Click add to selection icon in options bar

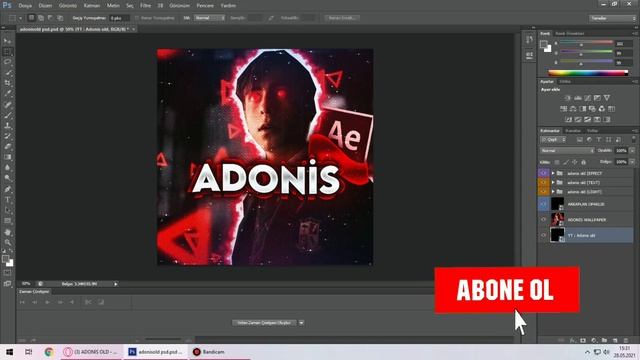[x=41, y=18]
